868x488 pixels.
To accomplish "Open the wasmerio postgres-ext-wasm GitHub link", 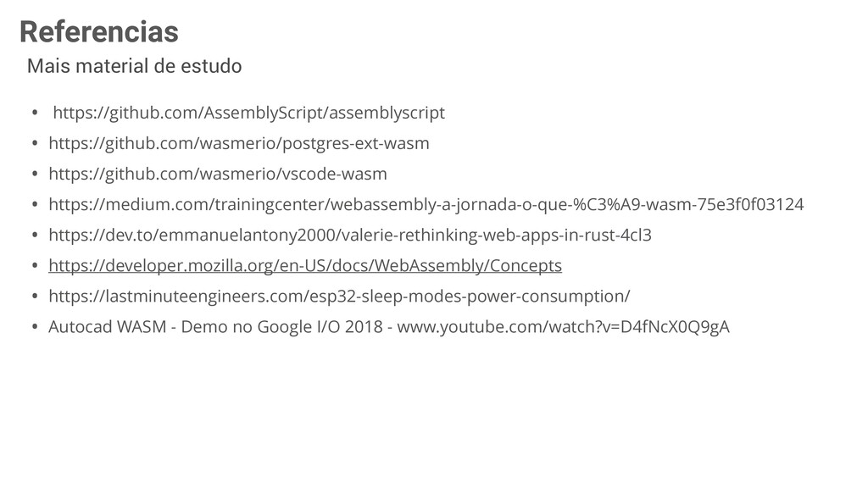I will [x=238, y=143].
